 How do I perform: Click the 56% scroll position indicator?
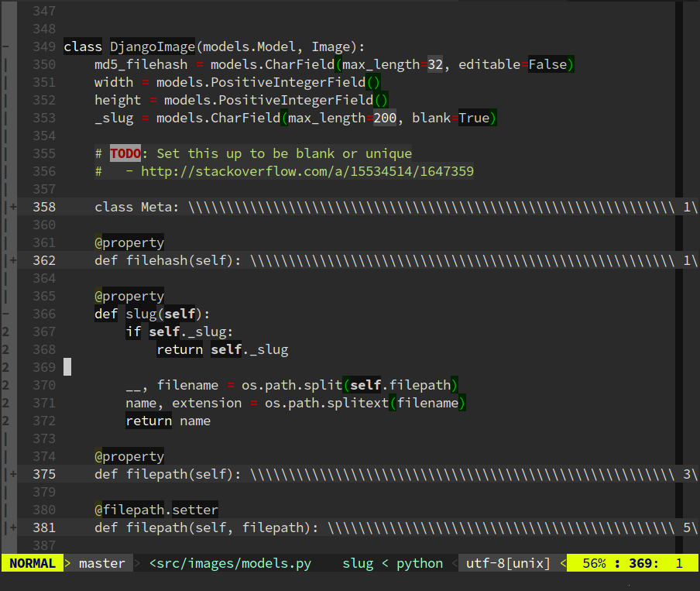[594, 563]
